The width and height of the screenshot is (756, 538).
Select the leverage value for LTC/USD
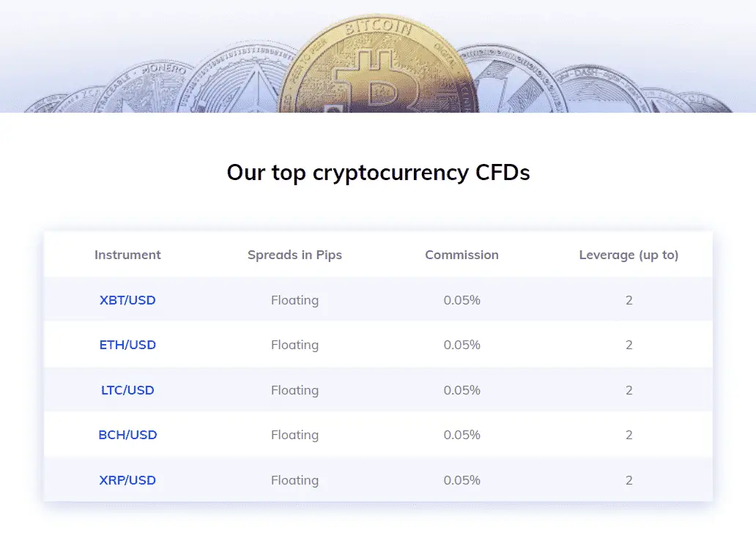coord(629,390)
